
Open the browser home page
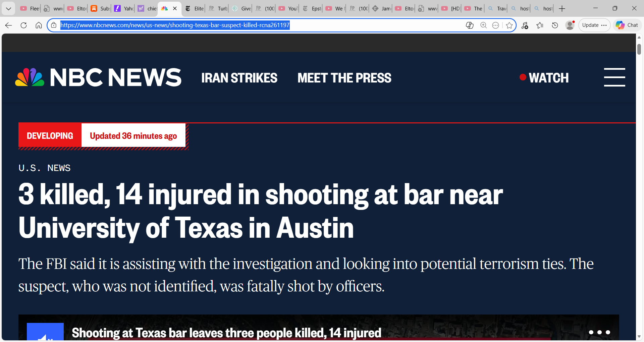[x=39, y=25]
